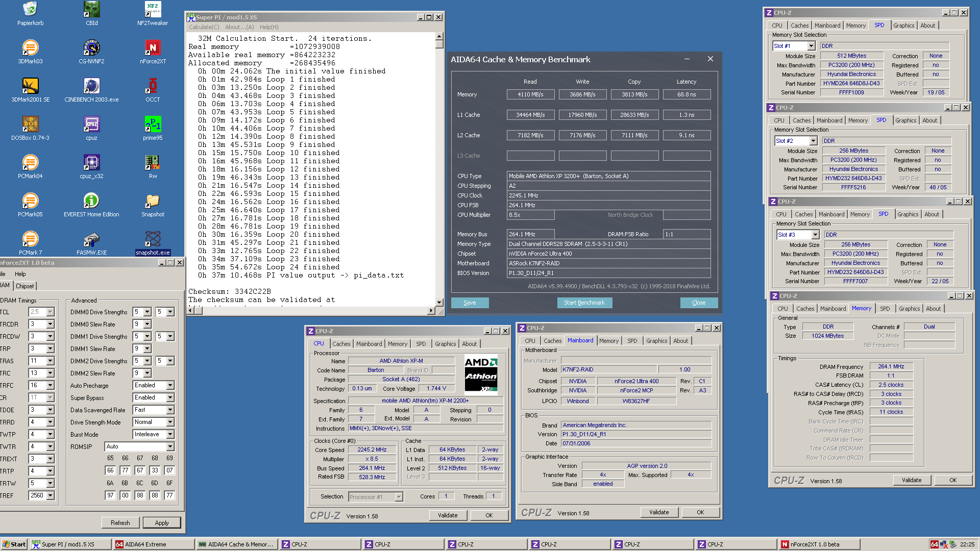
Task: Select the CBId desktop icon
Action: tap(92, 14)
